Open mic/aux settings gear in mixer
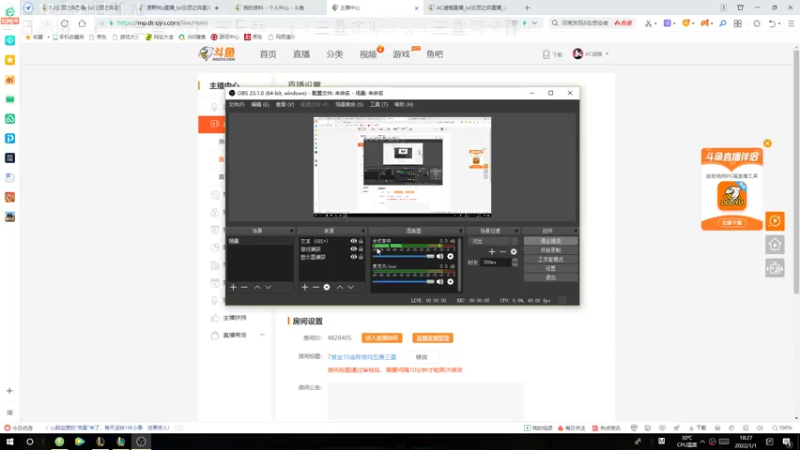The width and height of the screenshot is (800, 450). (x=450, y=282)
